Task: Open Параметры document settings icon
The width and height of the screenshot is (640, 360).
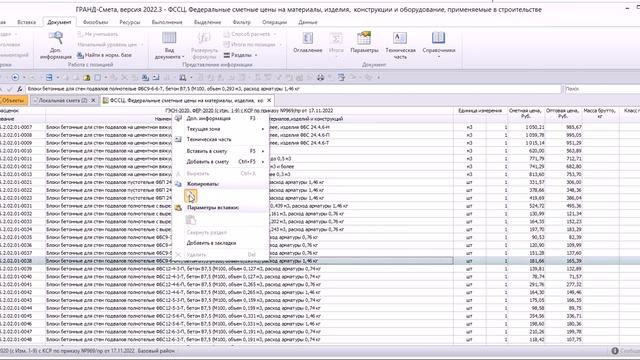Action: click(364, 43)
